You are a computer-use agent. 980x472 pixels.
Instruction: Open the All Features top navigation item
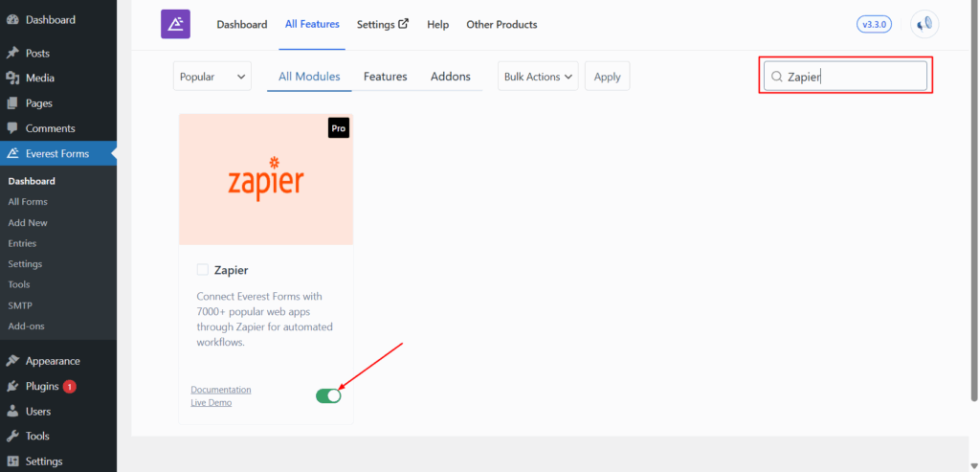[x=313, y=24]
